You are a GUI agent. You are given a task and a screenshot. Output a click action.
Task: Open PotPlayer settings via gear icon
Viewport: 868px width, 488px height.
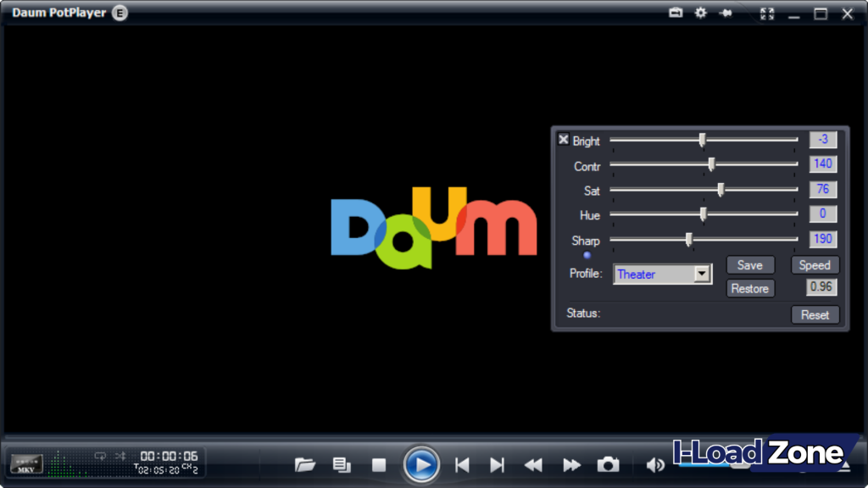pos(700,13)
